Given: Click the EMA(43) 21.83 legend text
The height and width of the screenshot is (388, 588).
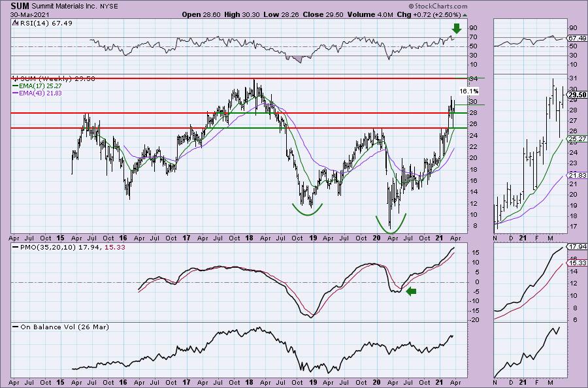Looking at the screenshot, I should point(41,93).
